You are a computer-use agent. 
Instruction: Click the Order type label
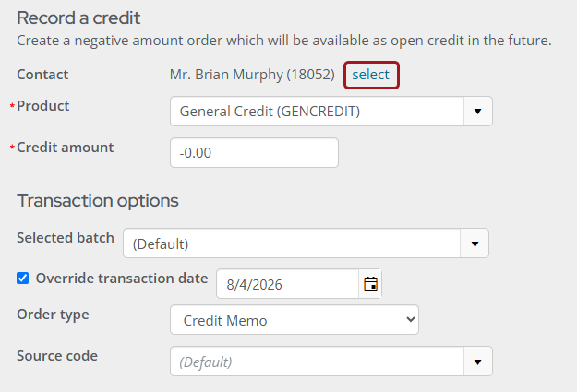point(53,315)
